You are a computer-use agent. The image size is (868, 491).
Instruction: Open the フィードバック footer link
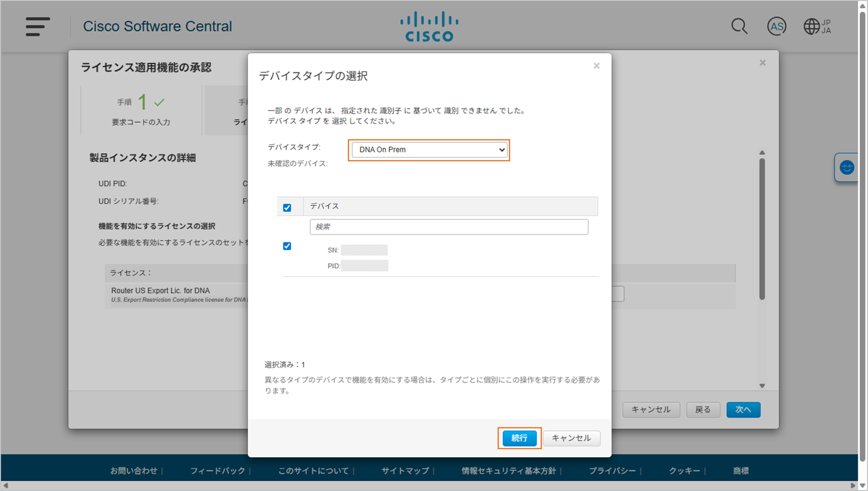[x=218, y=471]
